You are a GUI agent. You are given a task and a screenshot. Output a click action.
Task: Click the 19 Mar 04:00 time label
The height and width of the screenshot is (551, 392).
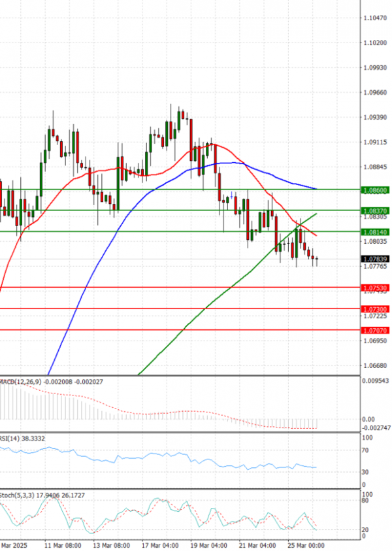(x=208, y=545)
